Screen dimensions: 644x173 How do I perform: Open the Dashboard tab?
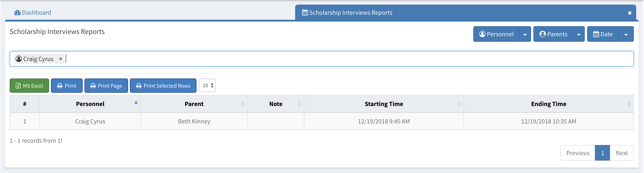33,12
